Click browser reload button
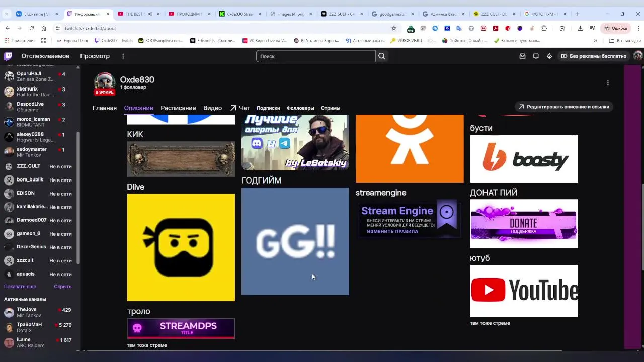Viewport: 644px width, 362px height. (x=32, y=28)
